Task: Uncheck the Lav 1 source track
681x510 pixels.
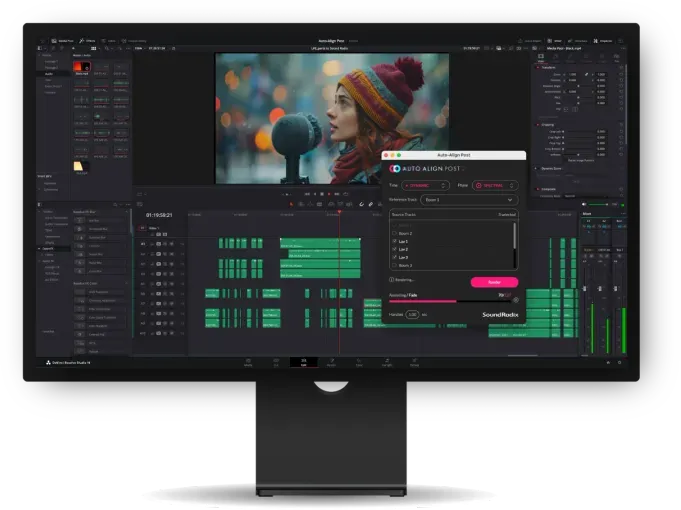Action: (x=394, y=241)
